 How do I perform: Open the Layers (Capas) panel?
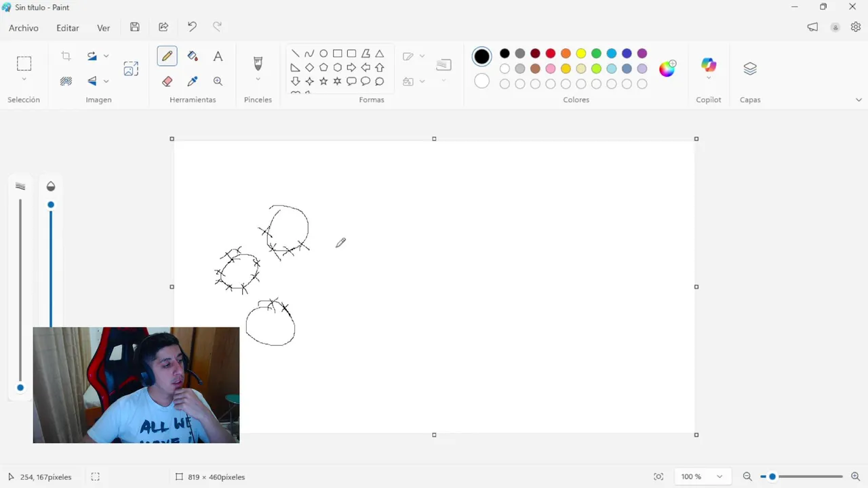(750, 68)
